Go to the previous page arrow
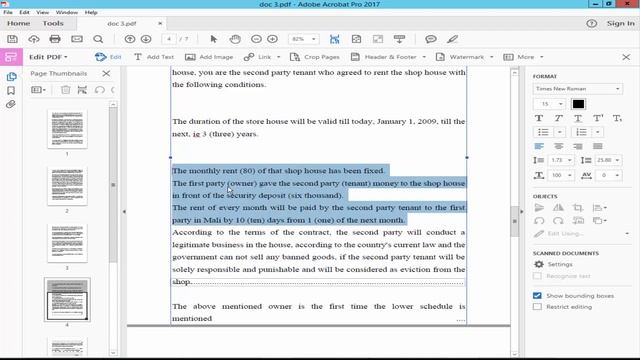The height and width of the screenshot is (360, 640). coord(130,39)
